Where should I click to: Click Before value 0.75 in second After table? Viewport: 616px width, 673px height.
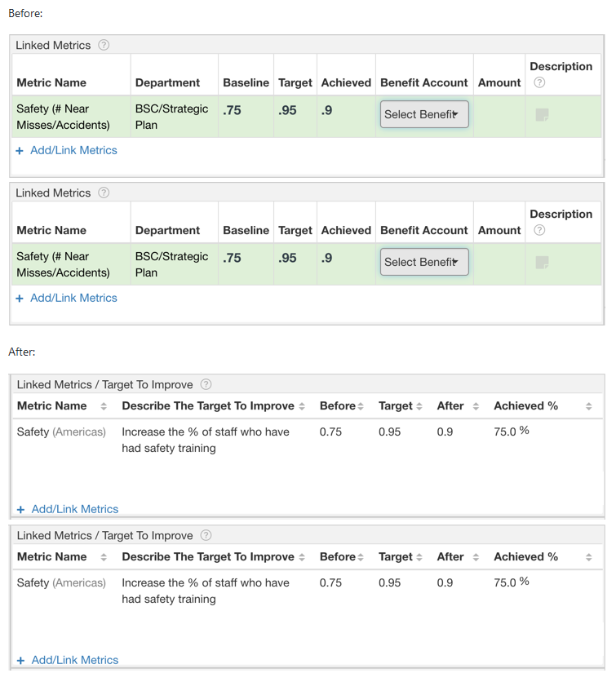pyautogui.click(x=330, y=583)
